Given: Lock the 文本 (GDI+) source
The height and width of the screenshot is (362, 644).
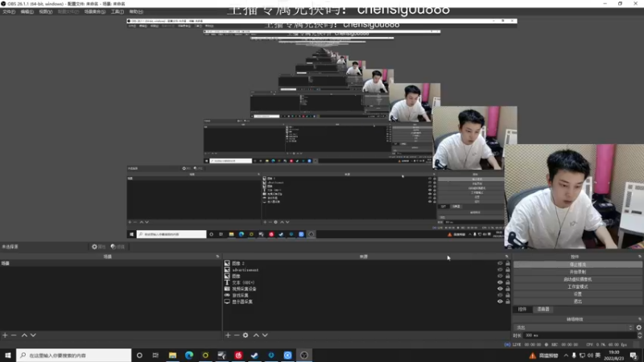Looking at the screenshot, I should pos(508,282).
